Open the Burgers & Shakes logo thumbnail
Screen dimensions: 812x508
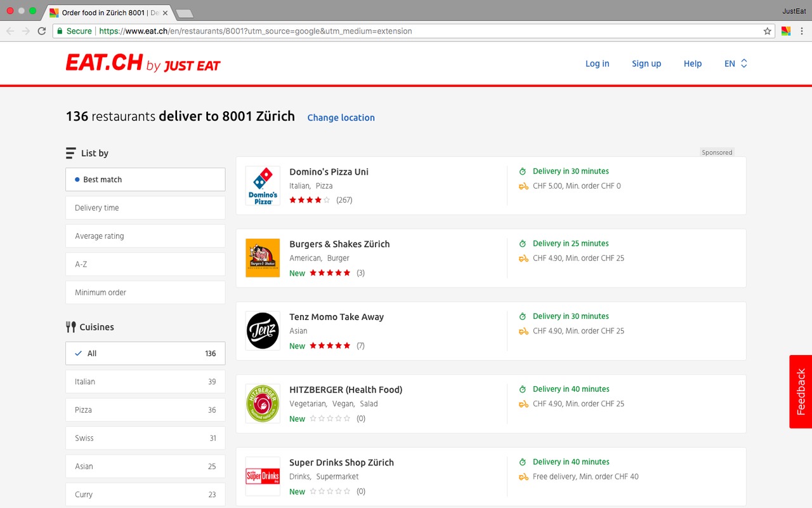coord(263,258)
